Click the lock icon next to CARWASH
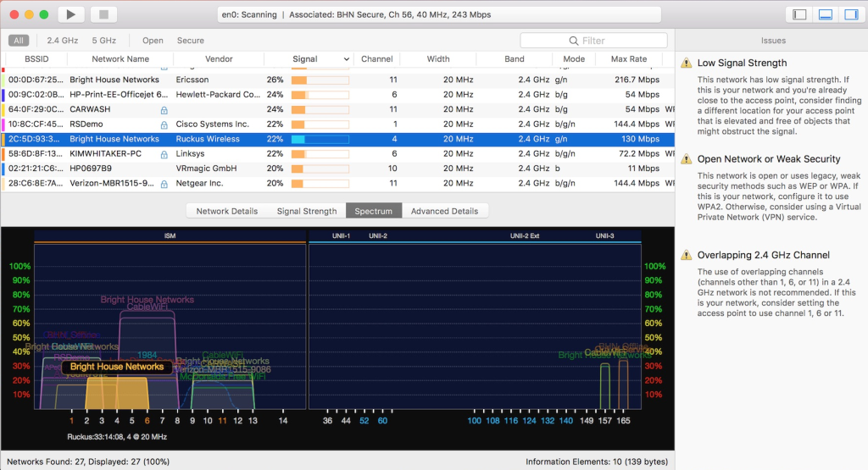Screen dimensions: 868x470 coord(164,110)
